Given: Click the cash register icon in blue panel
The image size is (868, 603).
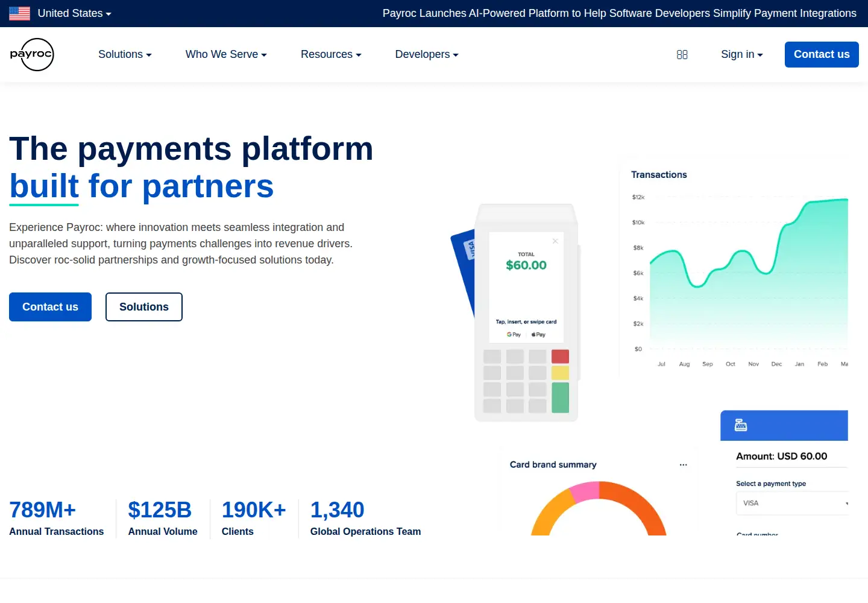Looking at the screenshot, I should pos(741,425).
